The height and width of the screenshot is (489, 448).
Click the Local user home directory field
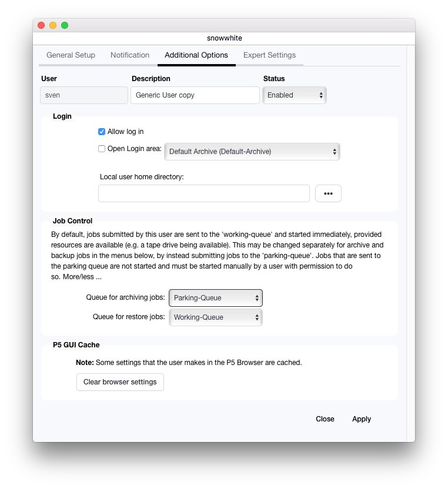pyautogui.click(x=203, y=193)
